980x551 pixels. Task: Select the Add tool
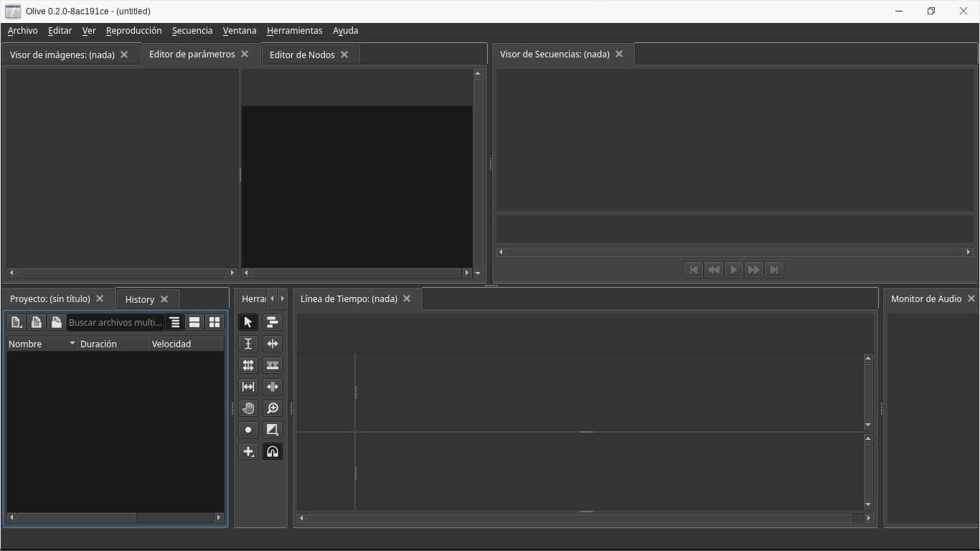[248, 451]
